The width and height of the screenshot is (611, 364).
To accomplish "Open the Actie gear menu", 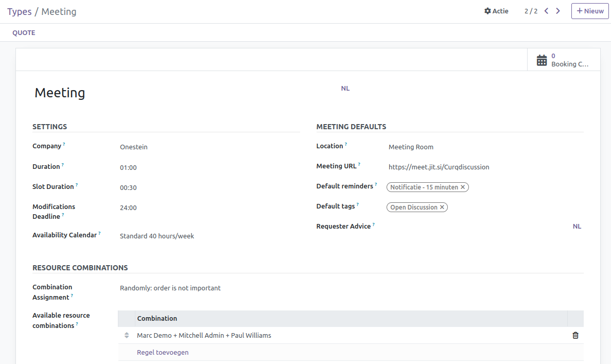I will pos(496,11).
